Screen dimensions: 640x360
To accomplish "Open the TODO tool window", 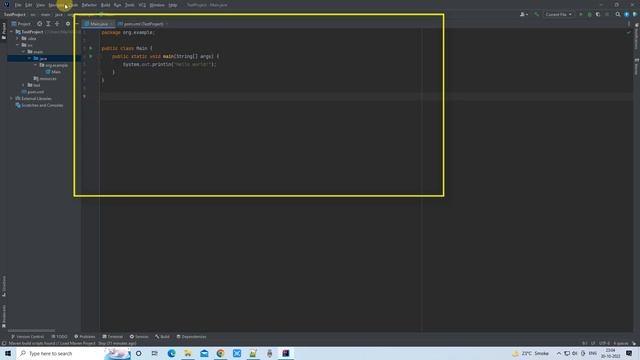I will (x=60, y=337).
